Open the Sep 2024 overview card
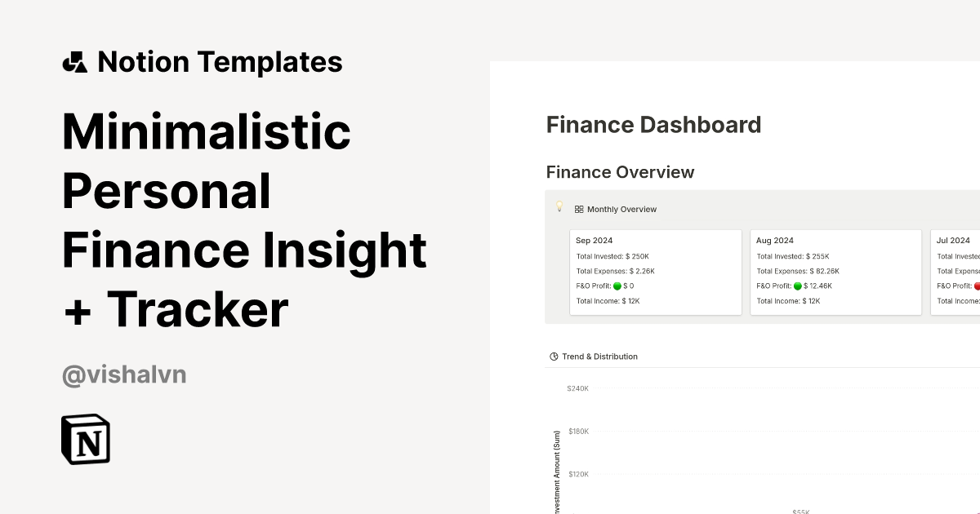Screen dimensions: 980x514 655,271
